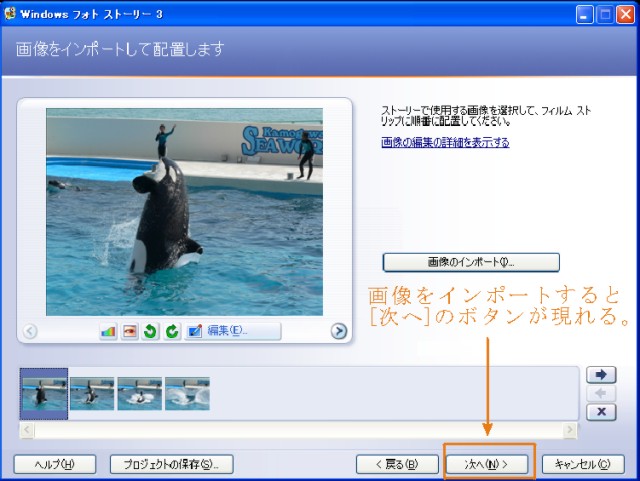640x481 pixels.
Task: Go back with the 戻る(B) button
Action: (x=397, y=464)
